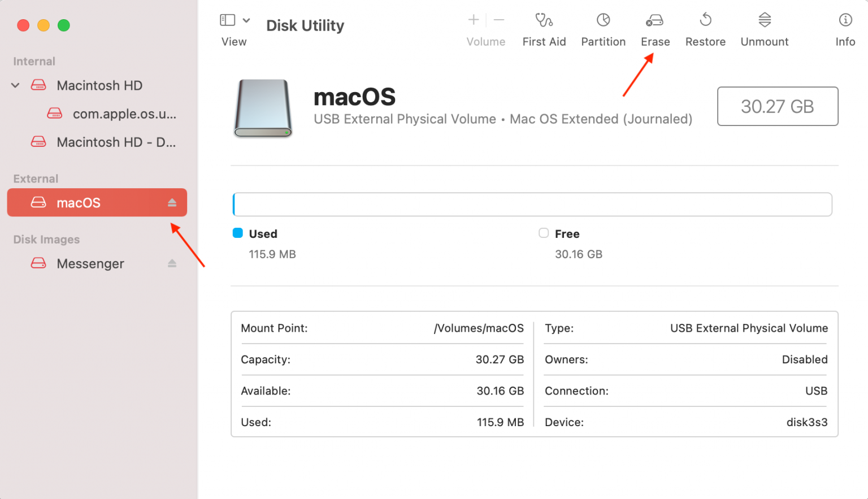Viewport: 868px width, 499px height.
Task: Select Macintosh HD in the sidebar
Action: tap(101, 85)
